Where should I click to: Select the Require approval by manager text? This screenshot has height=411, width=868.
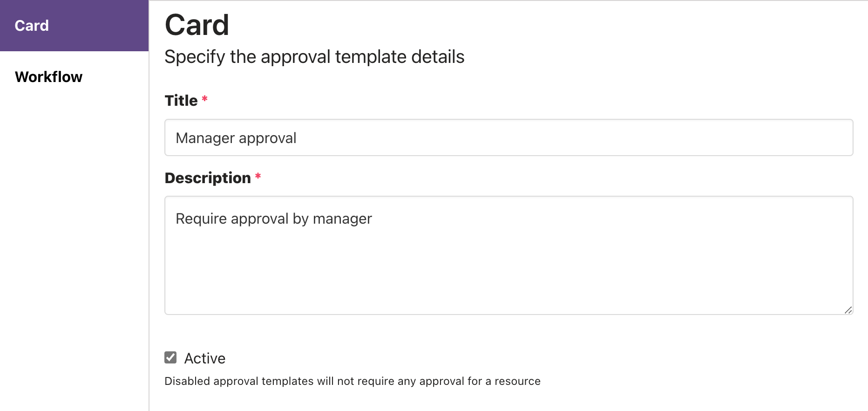[x=273, y=218]
